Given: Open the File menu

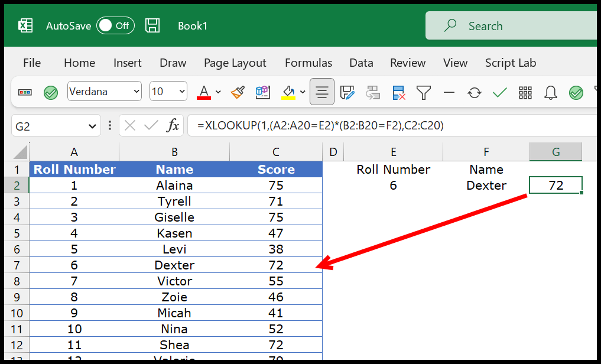Looking at the screenshot, I should click(x=32, y=63).
